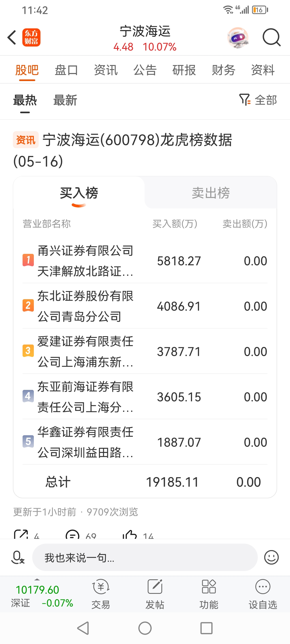The height and width of the screenshot is (644, 290).
Task: Select the 最新 sorting tab
Action: tap(65, 100)
